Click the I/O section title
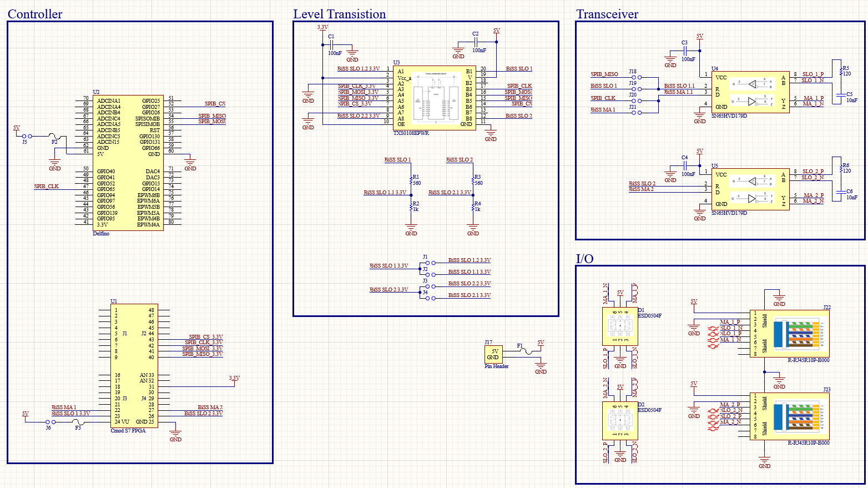The width and height of the screenshot is (868, 488). coord(584,259)
